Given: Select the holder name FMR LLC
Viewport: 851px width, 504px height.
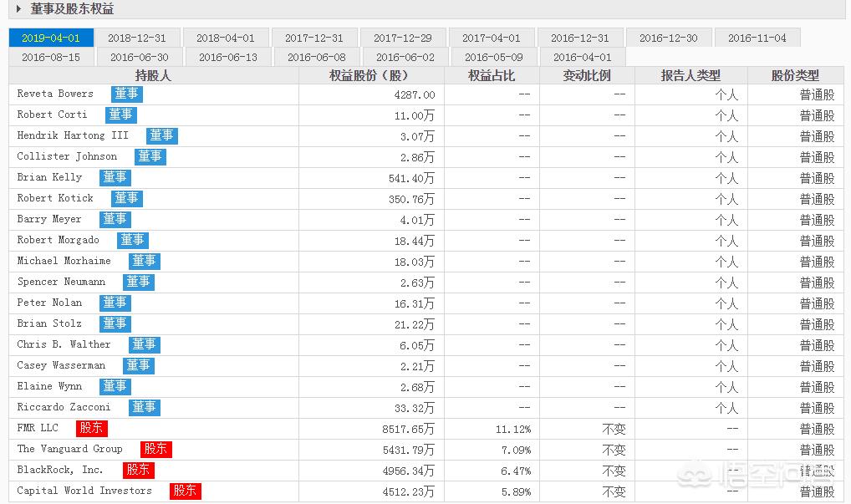Looking at the screenshot, I should click(38, 428).
